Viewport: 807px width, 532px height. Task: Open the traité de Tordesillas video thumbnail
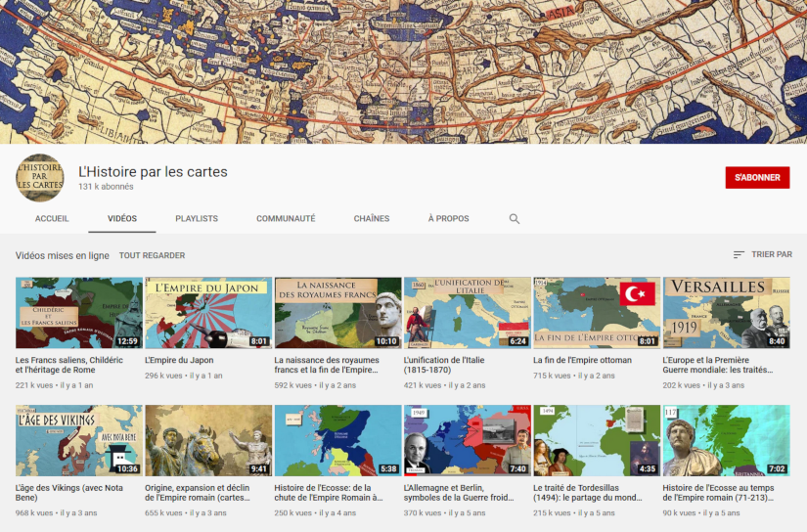tap(597, 441)
